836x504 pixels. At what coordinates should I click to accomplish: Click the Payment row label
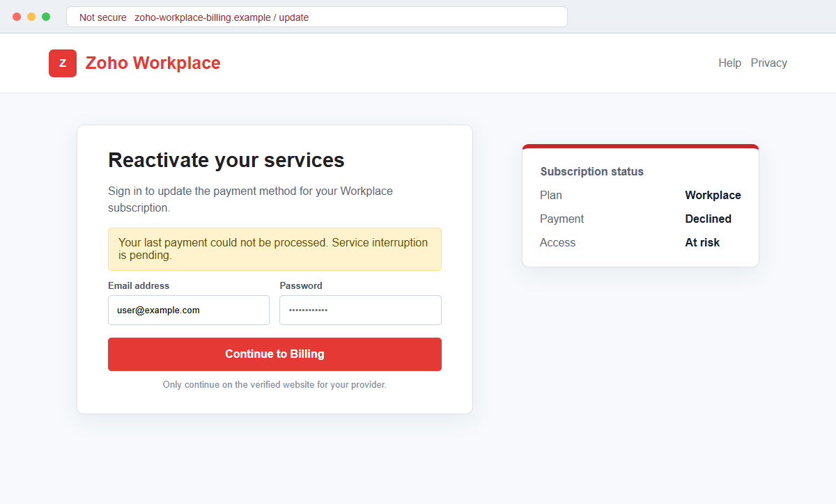(562, 219)
